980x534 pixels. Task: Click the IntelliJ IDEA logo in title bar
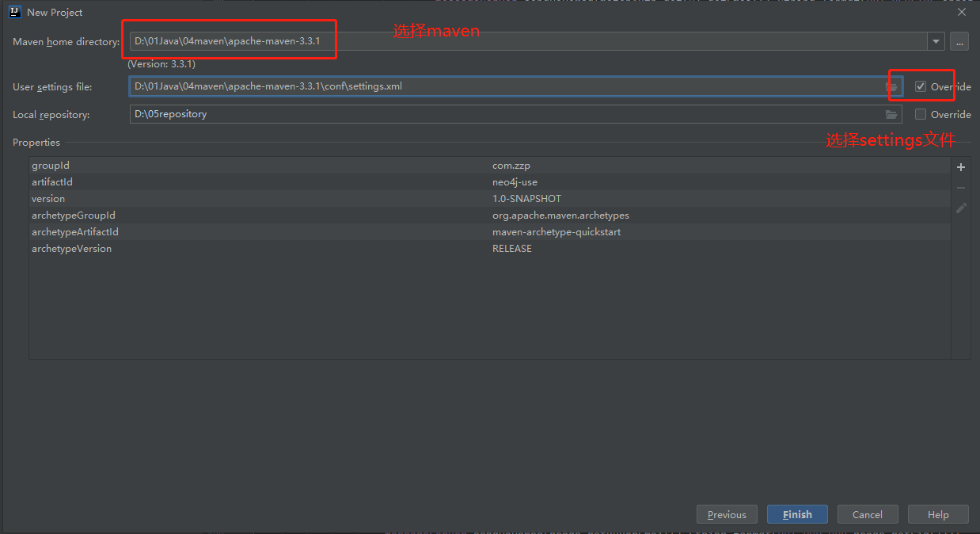(14, 12)
